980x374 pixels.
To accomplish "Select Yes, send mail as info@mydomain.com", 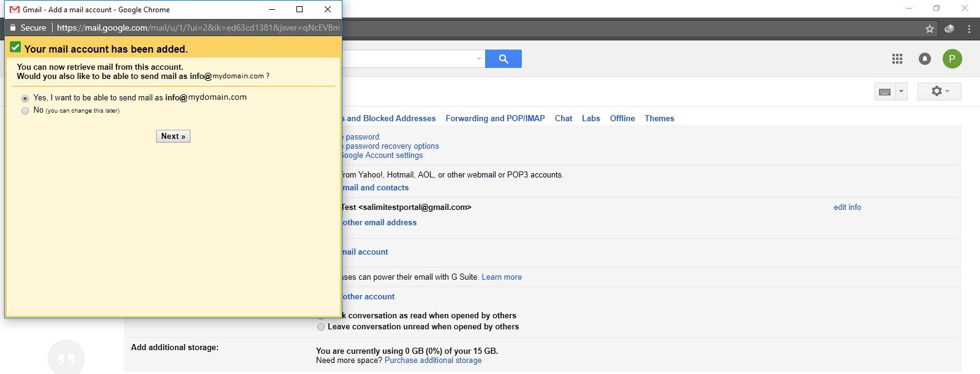I will (25, 98).
